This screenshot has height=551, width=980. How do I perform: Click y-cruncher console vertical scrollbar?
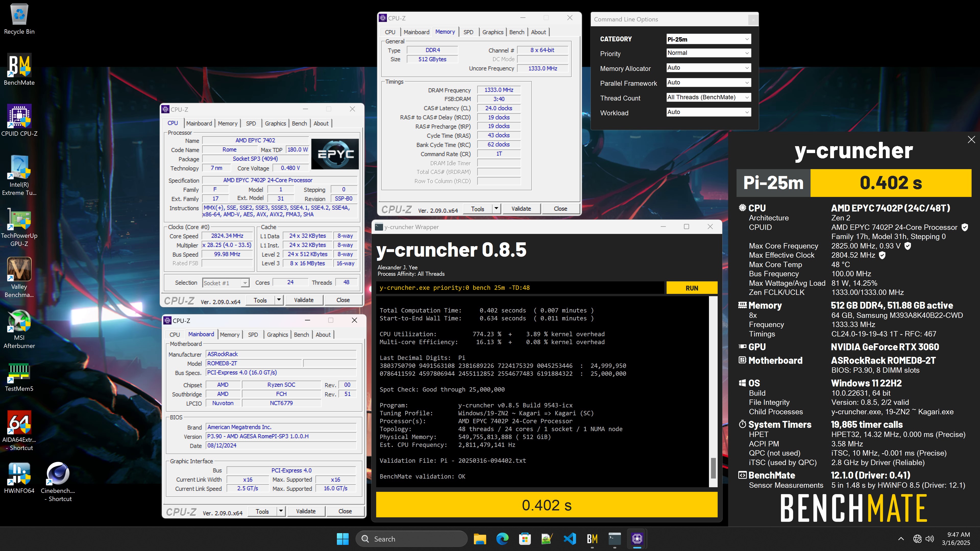pos(713,392)
